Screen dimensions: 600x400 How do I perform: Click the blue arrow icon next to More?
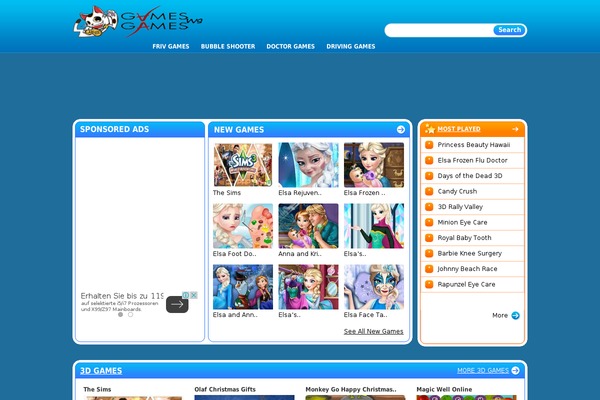515,315
